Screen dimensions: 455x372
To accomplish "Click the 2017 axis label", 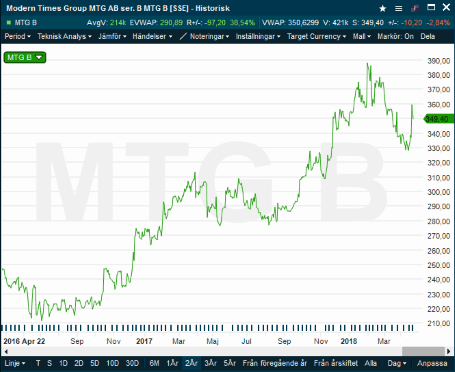I will (x=144, y=341).
